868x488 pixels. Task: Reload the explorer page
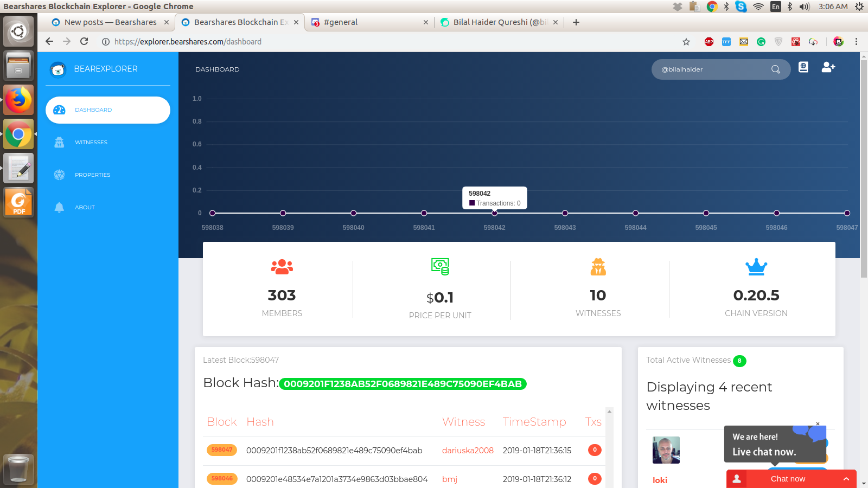coord(84,42)
